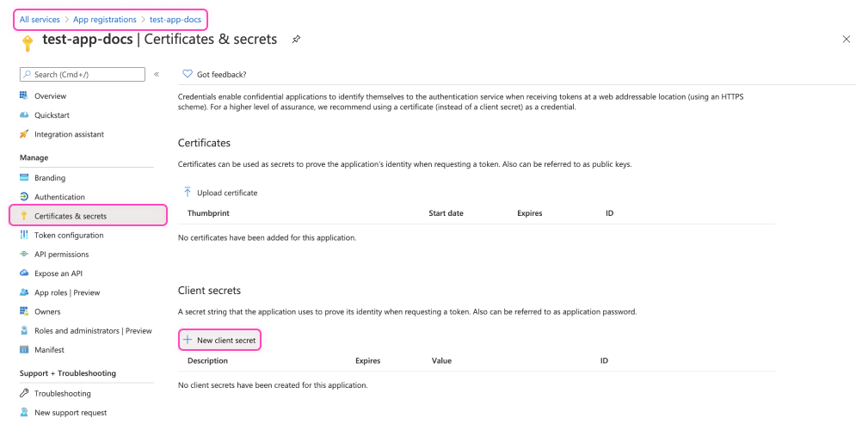Open the Branding menu item
Image resolution: width=868 pixels, height=430 pixels.
coord(49,178)
